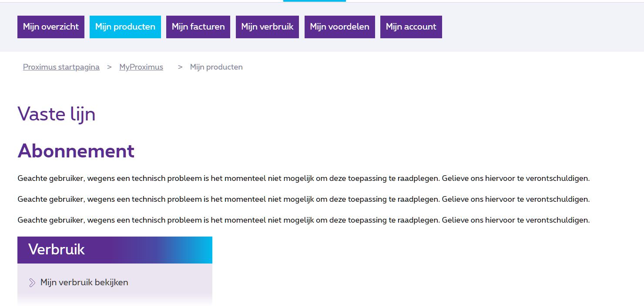Click the Abonnement section heading
The width and height of the screenshot is (644, 307).
coord(76,151)
